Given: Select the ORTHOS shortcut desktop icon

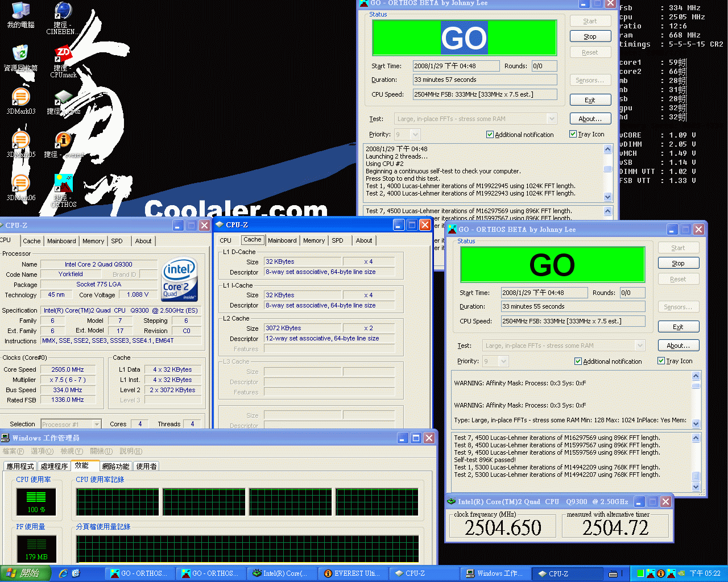Looking at the screenshot, I should pyautogui.click(x=63, y=191).
